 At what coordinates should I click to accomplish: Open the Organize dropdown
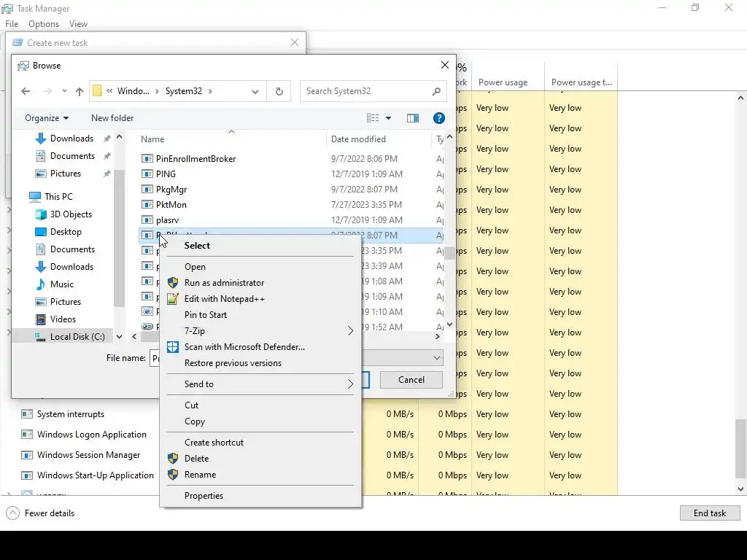coord(47,118)
